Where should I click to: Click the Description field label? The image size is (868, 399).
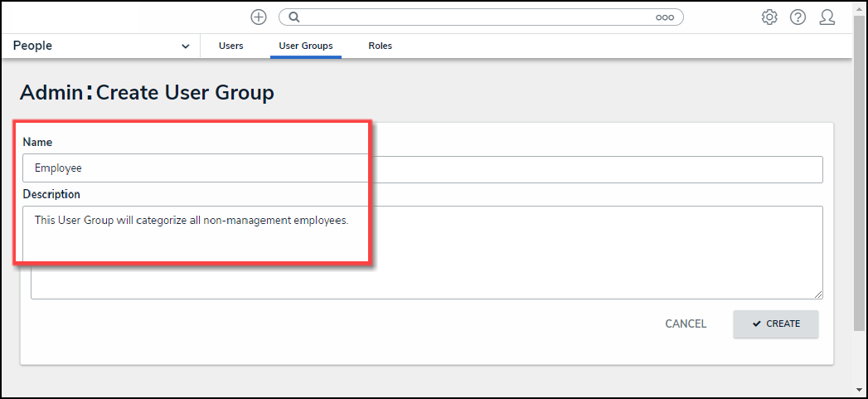point(51,194)
